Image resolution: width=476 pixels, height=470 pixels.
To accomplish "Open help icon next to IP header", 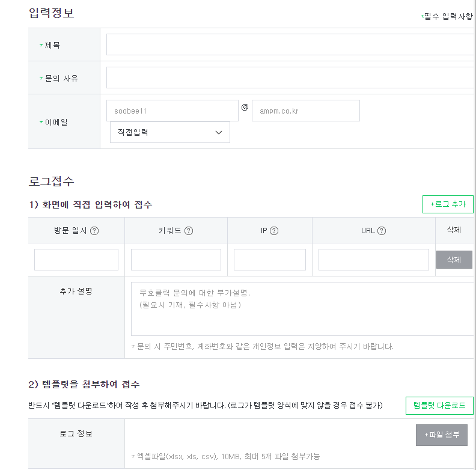I will [x=274, y=231].
